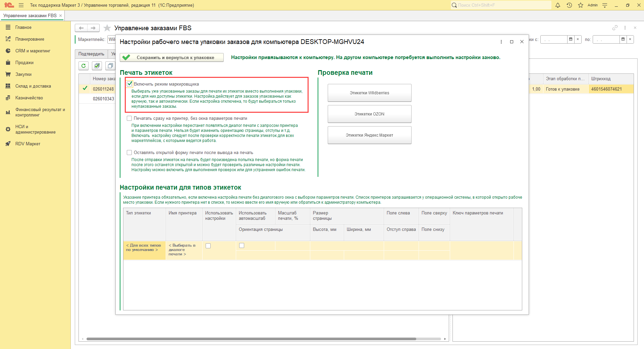Click the horizontal scrollbar of orders list
The width and height of the screenshot is (644, 349).
[251, 339]
